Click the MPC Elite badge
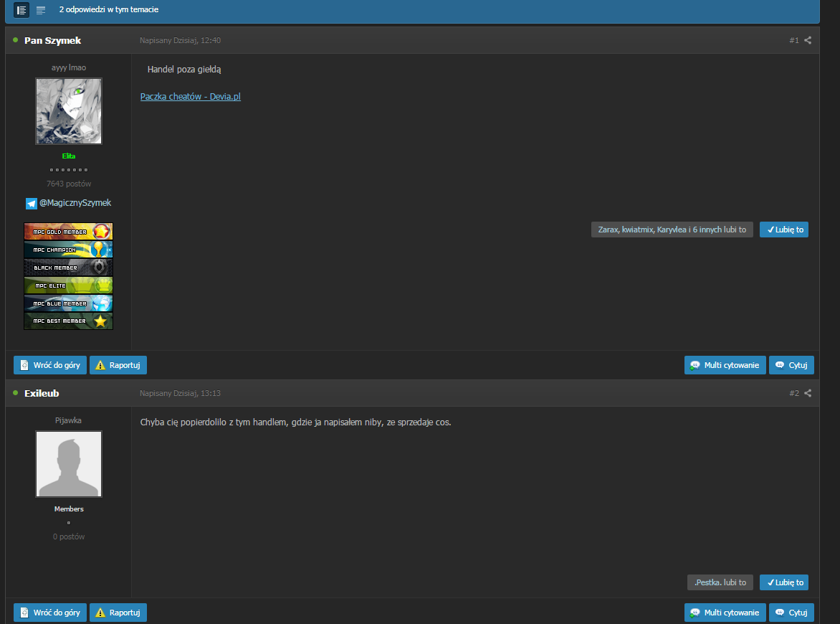This screenshot has width=840, height=624. (69, 285)
